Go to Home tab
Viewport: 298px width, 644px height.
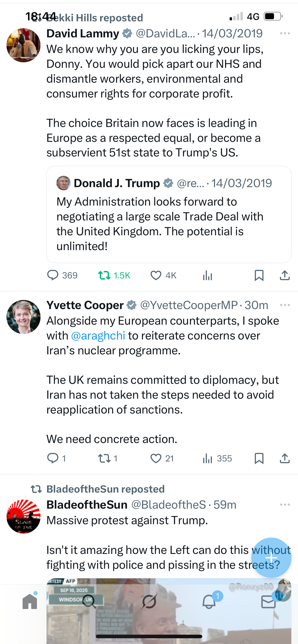[x=30, y=602]
